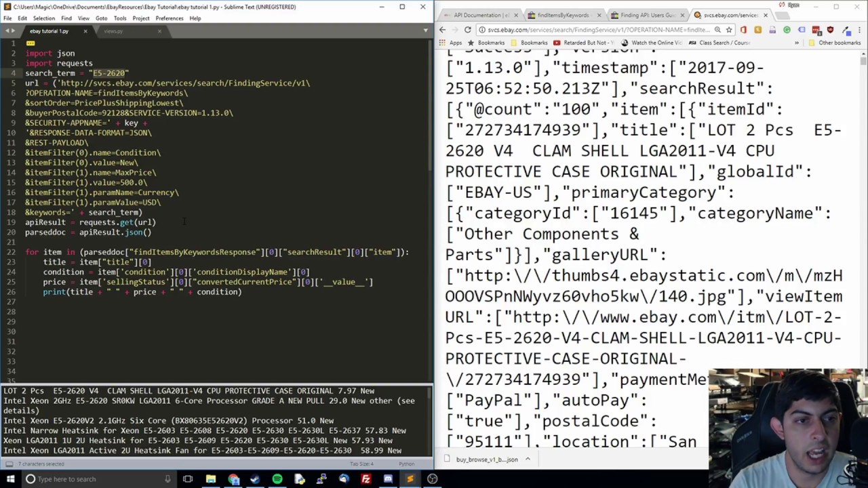Open the Project menu
868x488 pixels.
[x=141, y=18]
